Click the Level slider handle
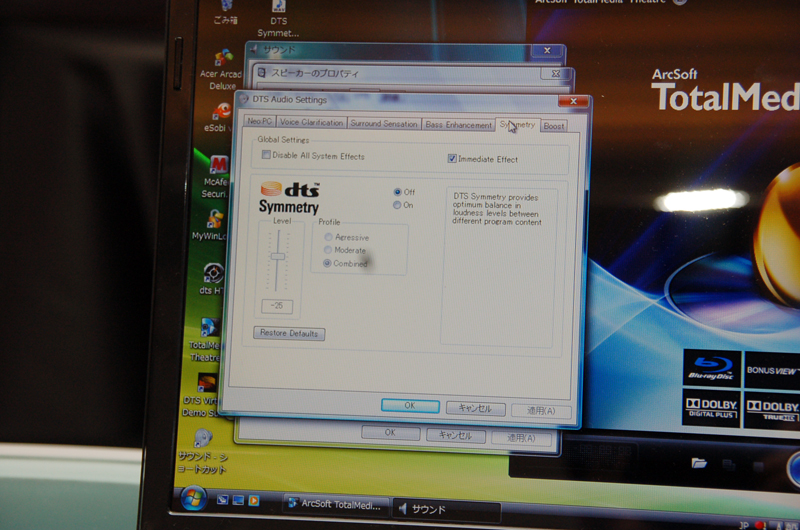Screen dimensions: 800x530 278,257
